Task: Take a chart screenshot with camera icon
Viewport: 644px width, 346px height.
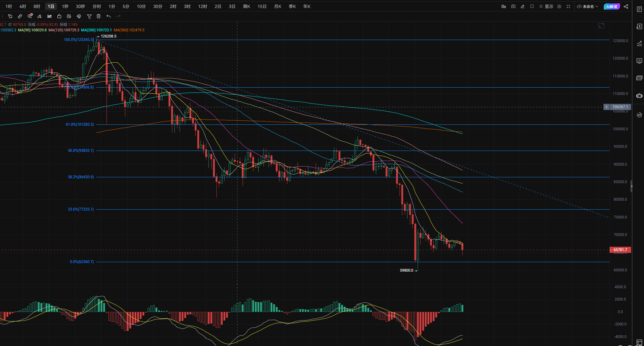Action: click(x=513, y=6)
